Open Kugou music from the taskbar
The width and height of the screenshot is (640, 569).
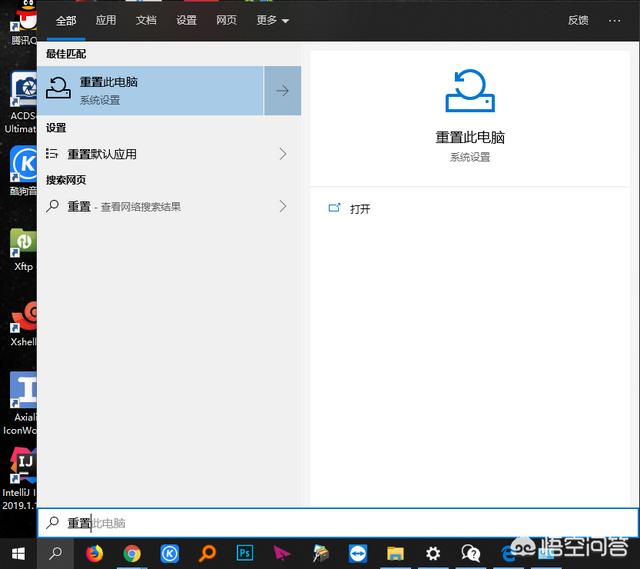[x=169, y=554]
